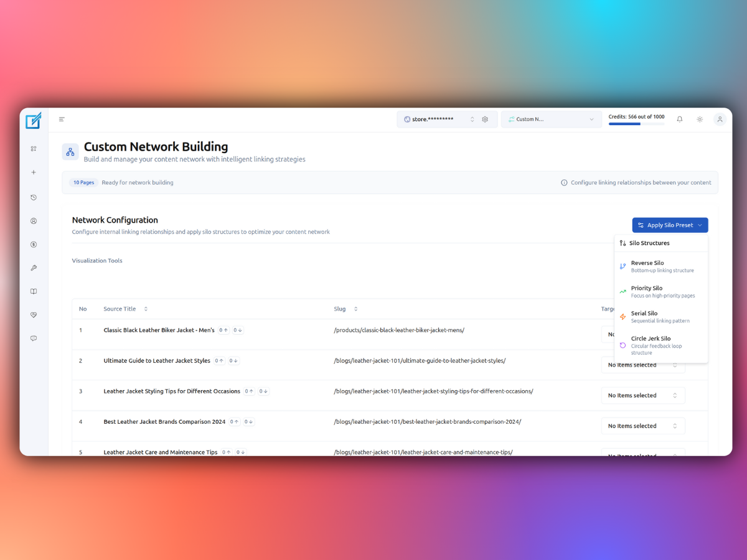
Task: Click inbound 0 badge for Ultimate Guide row
Action: point(220,361)
